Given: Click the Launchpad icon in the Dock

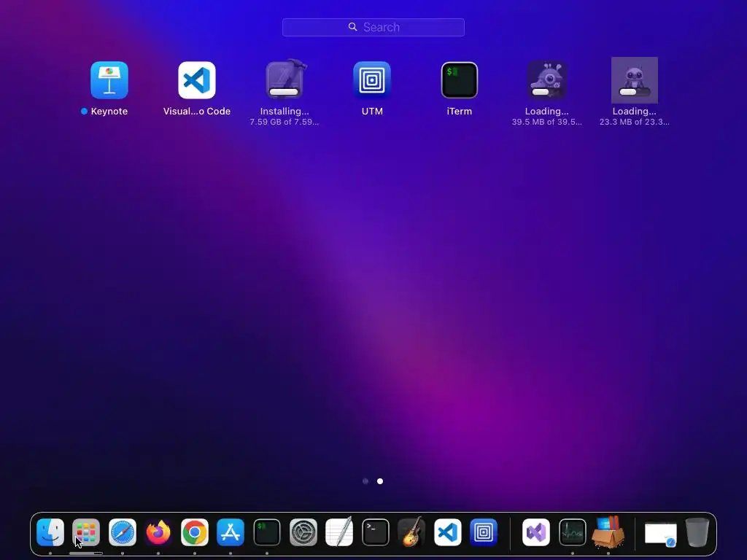Looking at the screenshot, I should (86, 532).
